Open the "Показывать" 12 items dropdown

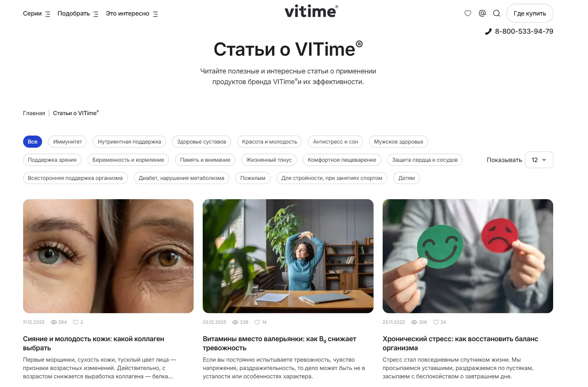pos(539,160)
